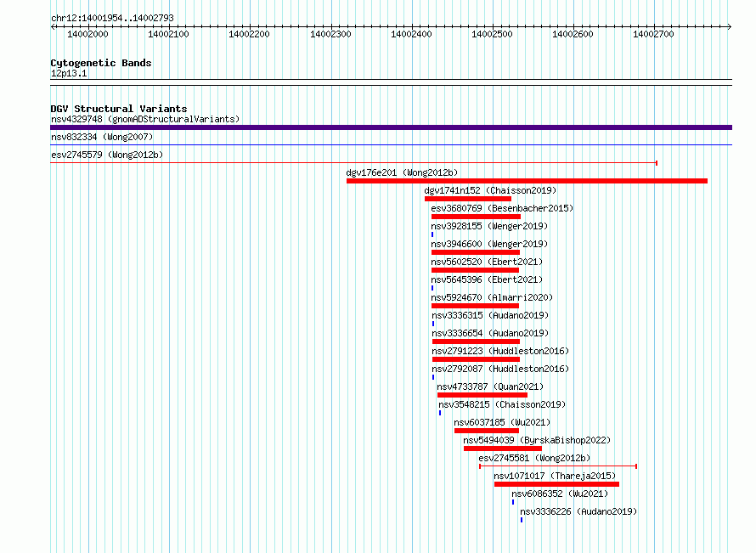
Task: Open the nsv1071017 (Thareja2015) variant
Action: 555,476
